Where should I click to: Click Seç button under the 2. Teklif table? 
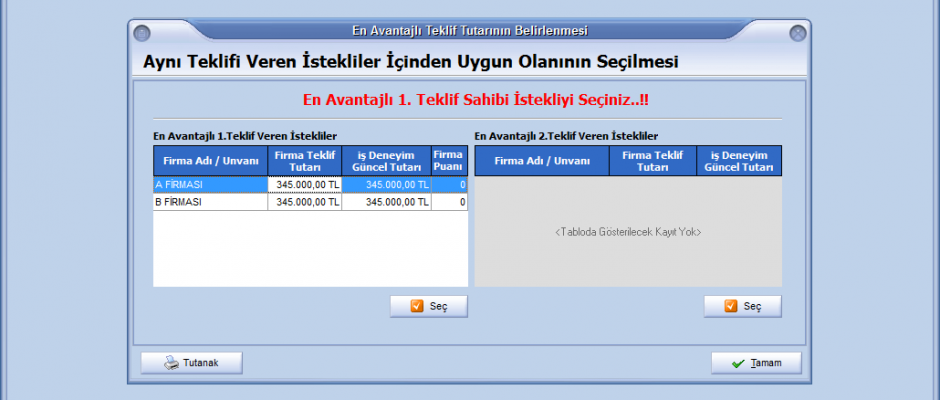coord(742,307)
